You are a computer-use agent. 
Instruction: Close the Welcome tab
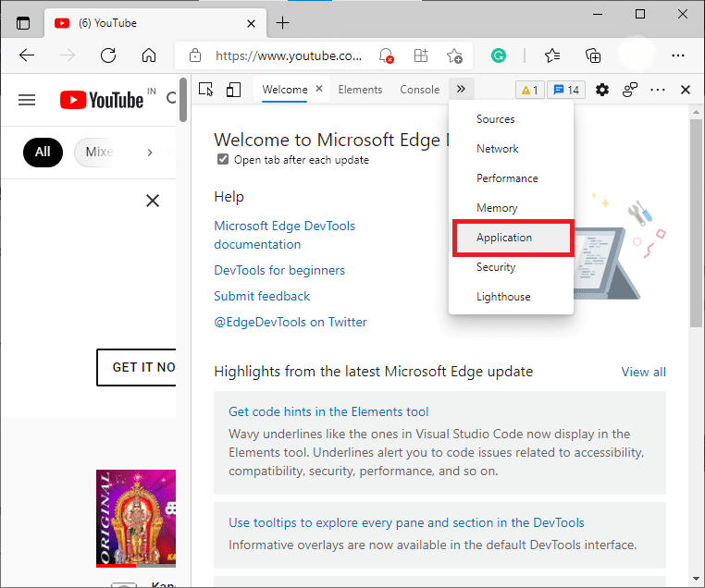319,89
